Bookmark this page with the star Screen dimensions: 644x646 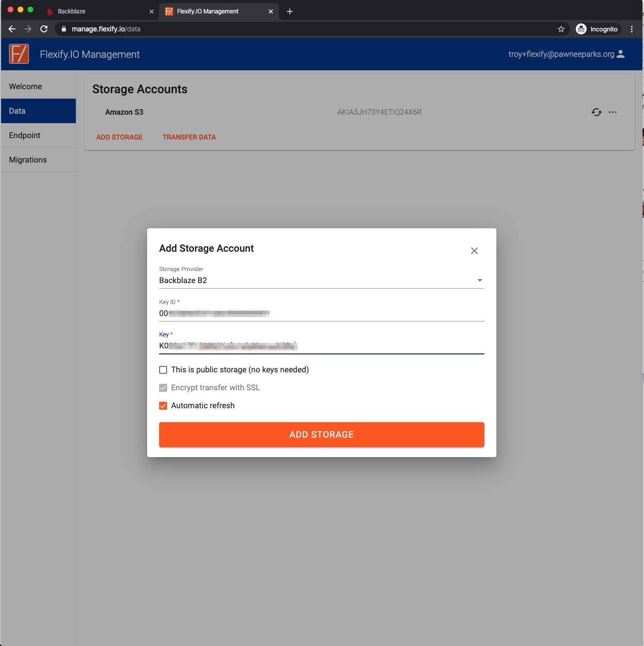pos(561,29)
